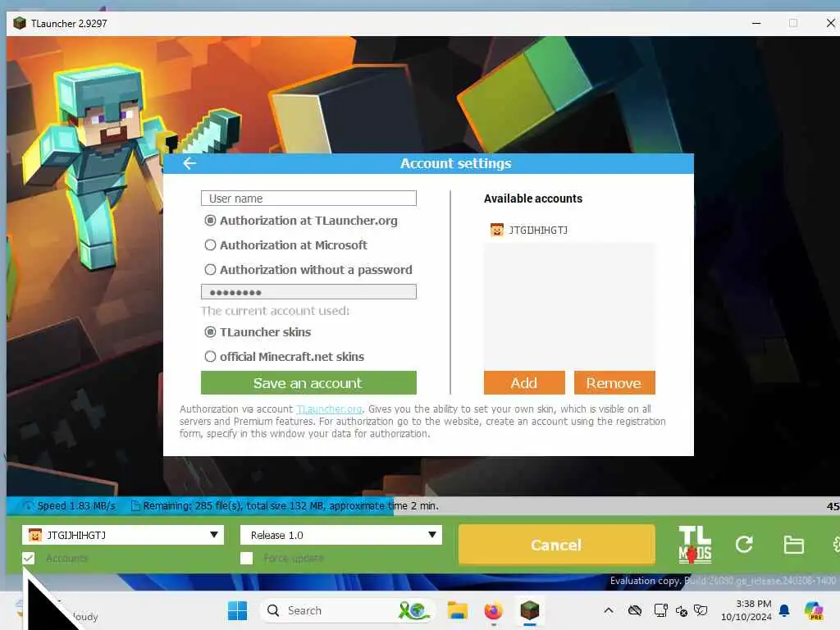Click the password field
This screenshot has height=630, width=840.
tap(308, 292)
